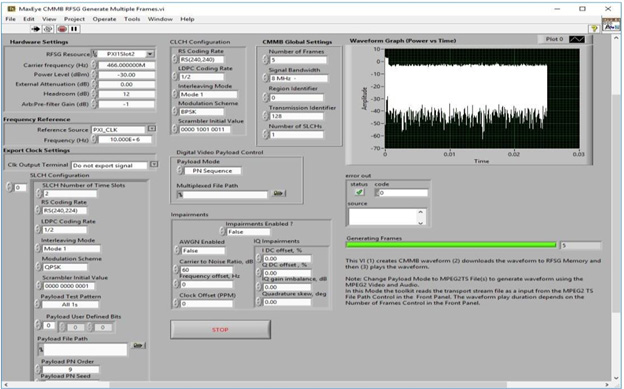
Task: Expand the RFSG Resource dropdown arrow
Action: point(150,54)
